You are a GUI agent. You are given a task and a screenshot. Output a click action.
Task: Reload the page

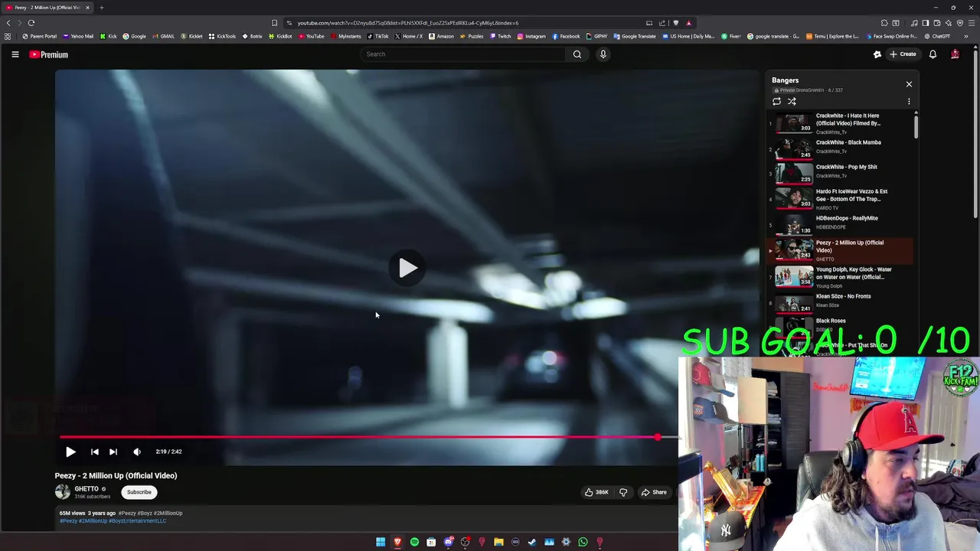point(31,23)
